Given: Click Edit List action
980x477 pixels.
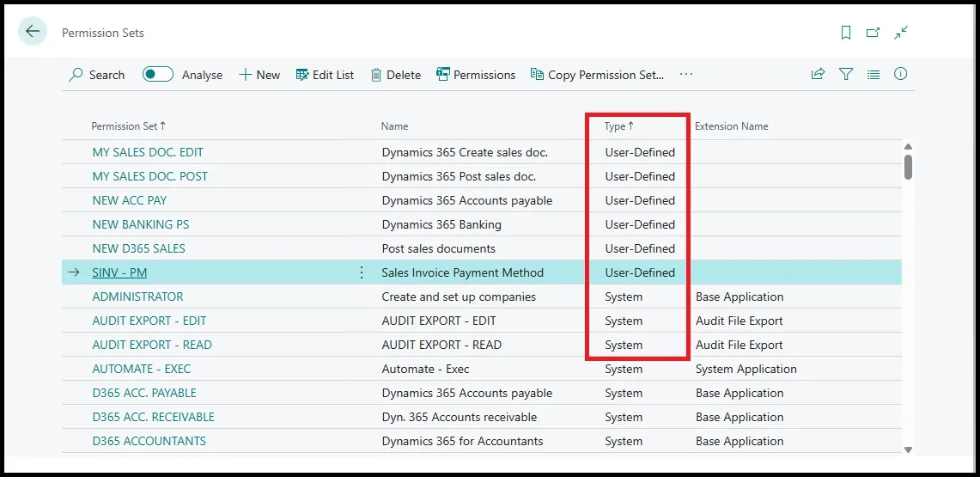Looking at the screenshot, I should click(x=325, y=75).
